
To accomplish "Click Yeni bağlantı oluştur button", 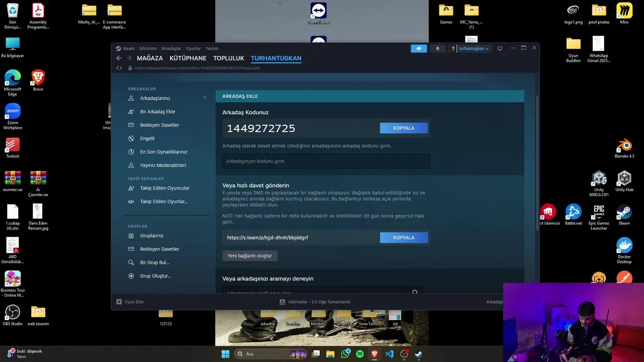I will (x=250, y=256).
